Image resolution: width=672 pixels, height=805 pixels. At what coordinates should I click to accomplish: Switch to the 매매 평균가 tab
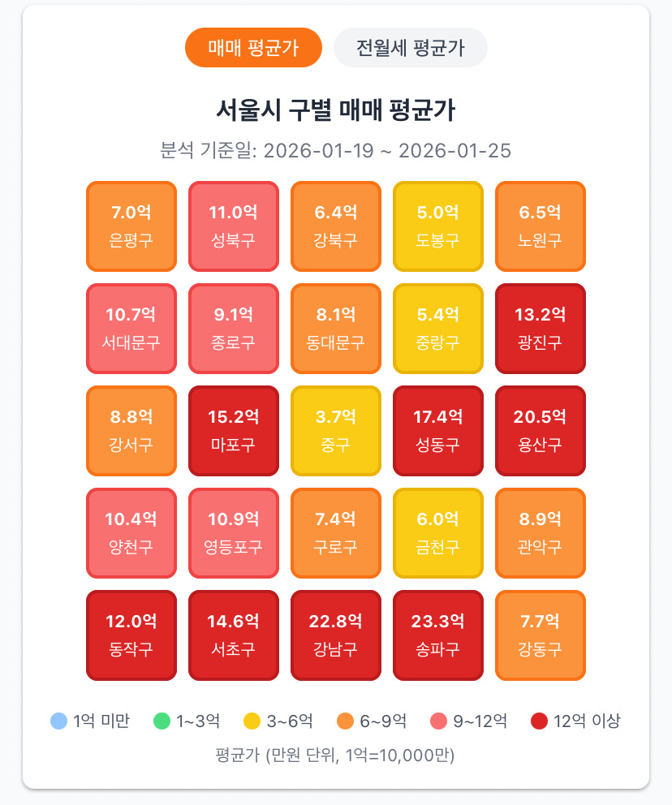click(x=253, y=48)
